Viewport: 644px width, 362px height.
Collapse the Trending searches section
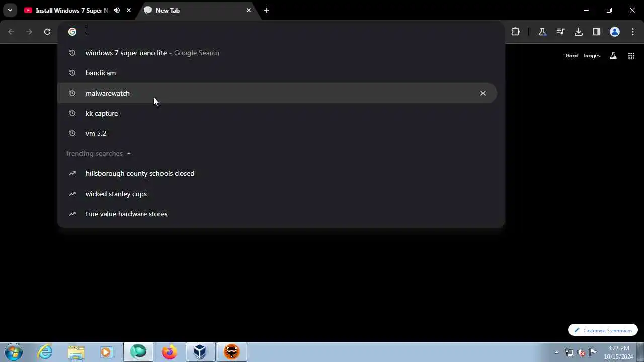pos(129,153)
